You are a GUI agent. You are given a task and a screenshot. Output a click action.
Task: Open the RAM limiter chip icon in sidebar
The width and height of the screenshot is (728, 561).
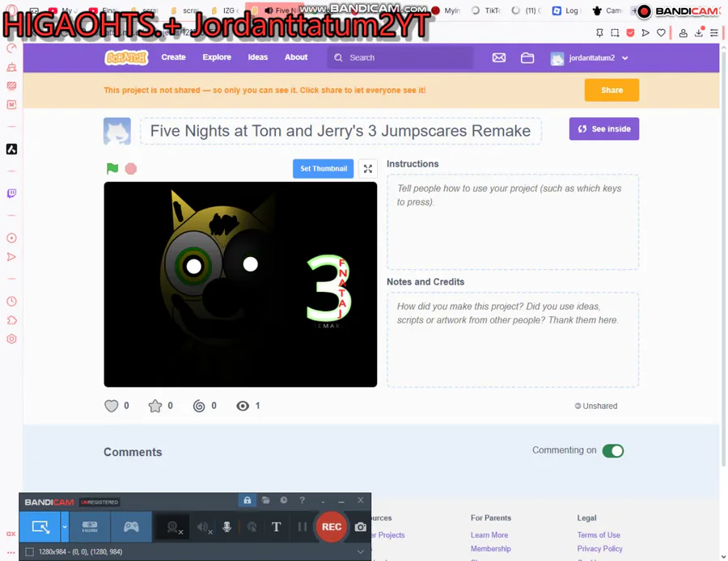pos(11,105)
